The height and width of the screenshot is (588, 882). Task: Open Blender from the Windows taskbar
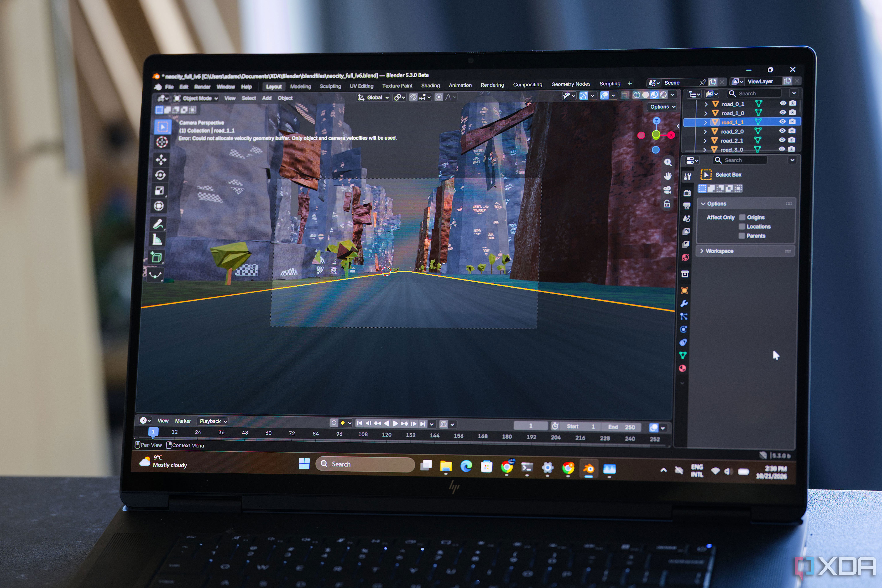589,468
